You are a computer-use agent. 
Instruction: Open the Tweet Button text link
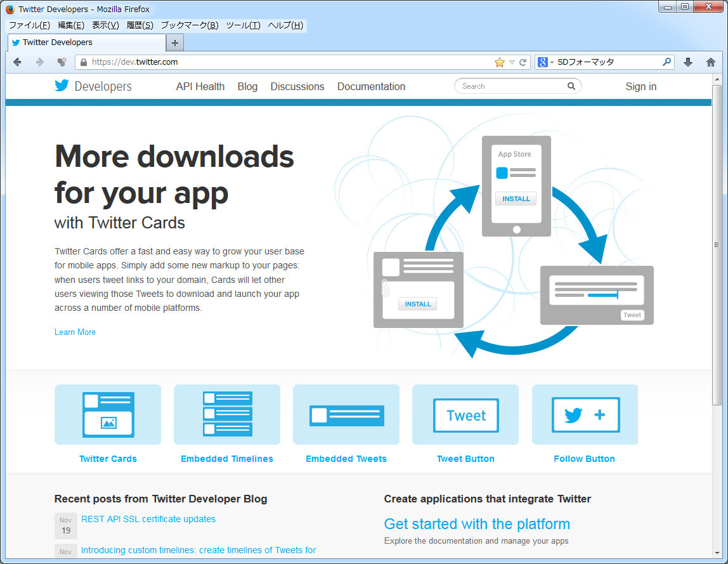(x=465, y=459)
